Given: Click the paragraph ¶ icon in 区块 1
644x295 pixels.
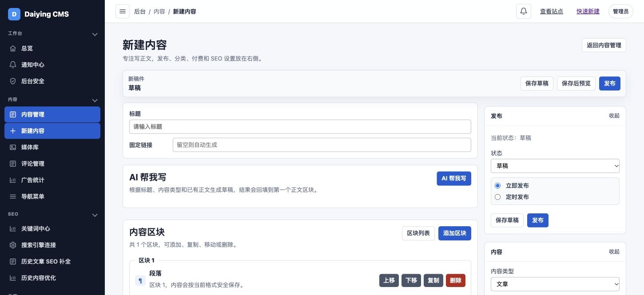Looking at the screenshot, I should (x=140, y=280).
